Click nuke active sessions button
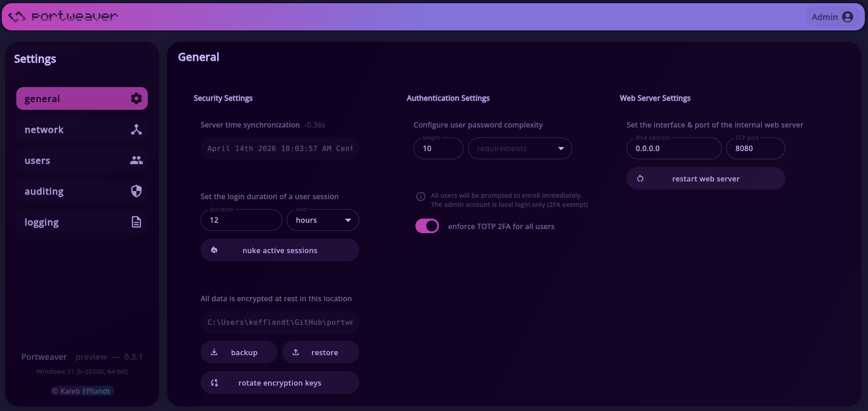The width and height of the screenshot is (868, 411). pos(280,250)
